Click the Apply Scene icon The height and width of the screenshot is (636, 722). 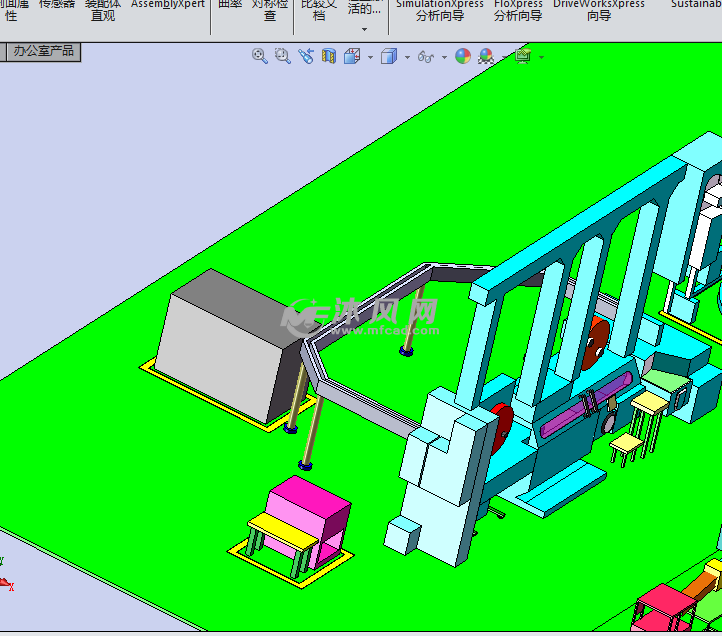point(486,57)
